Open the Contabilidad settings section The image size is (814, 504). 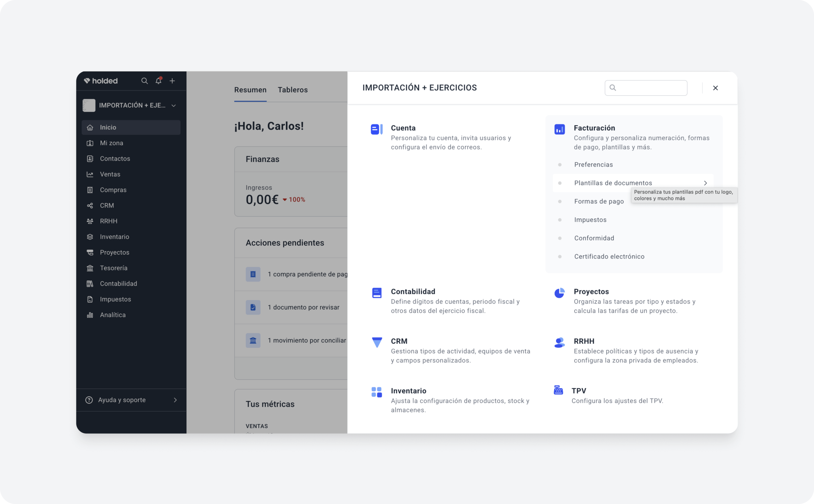coord(413,291)
